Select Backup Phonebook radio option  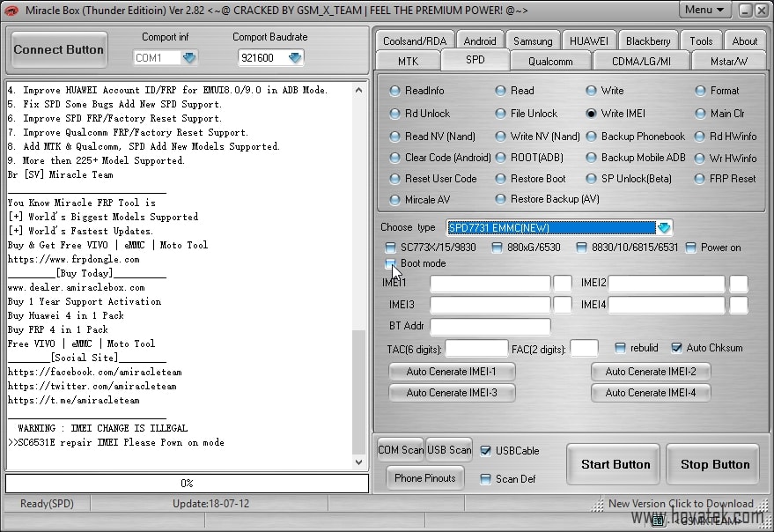(591, 137)
